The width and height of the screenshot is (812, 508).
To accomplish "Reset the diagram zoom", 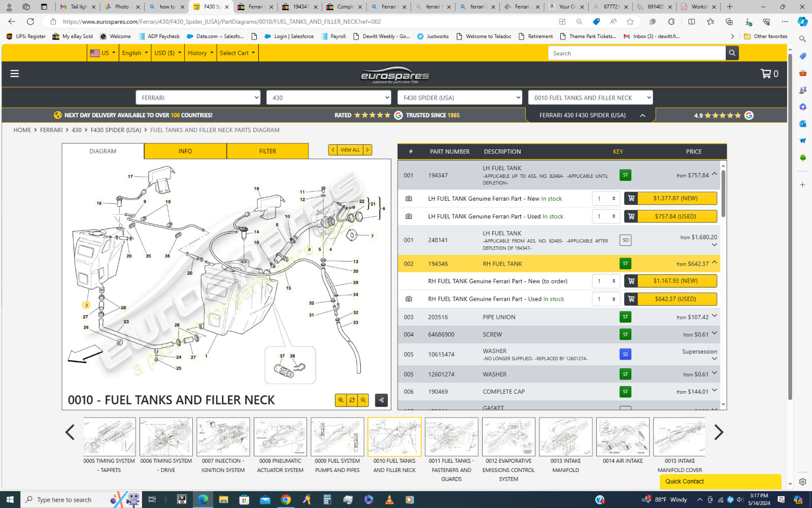I will click(x=352, y=400).
